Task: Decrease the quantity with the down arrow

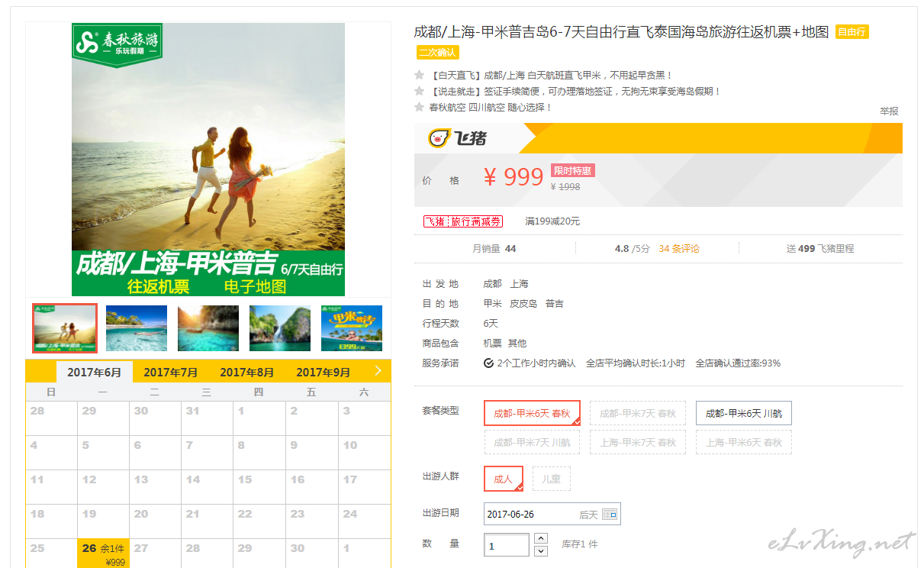Action: point(541,551)
